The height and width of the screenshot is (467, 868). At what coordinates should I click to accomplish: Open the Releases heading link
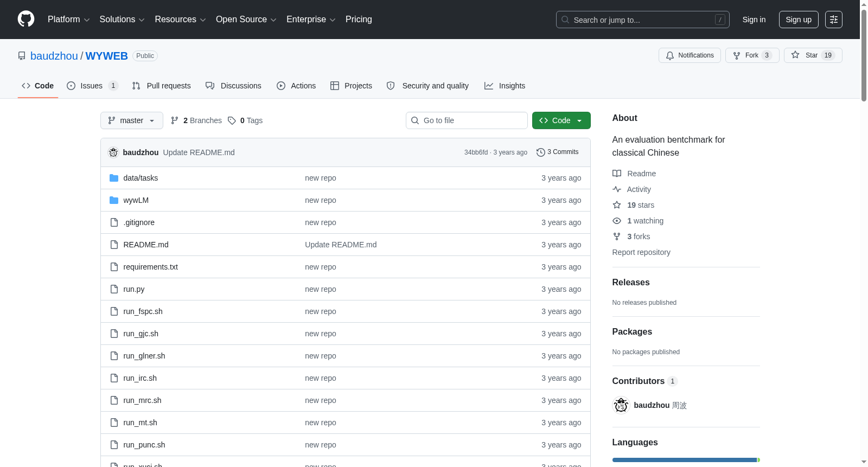(x=631, y=282)
